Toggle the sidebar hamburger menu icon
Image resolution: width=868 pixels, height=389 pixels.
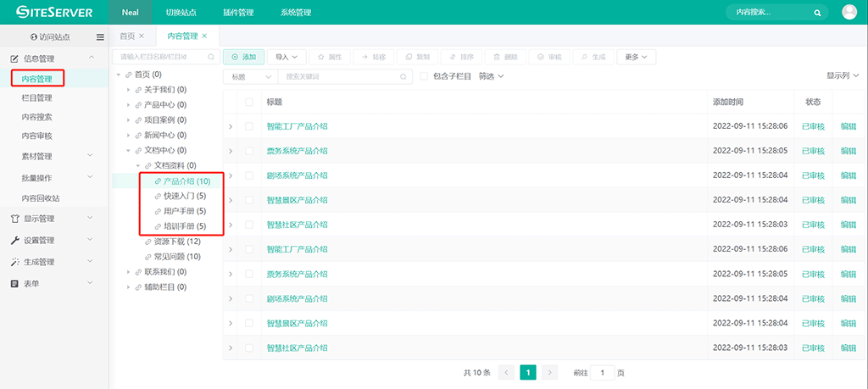point(100,37)
